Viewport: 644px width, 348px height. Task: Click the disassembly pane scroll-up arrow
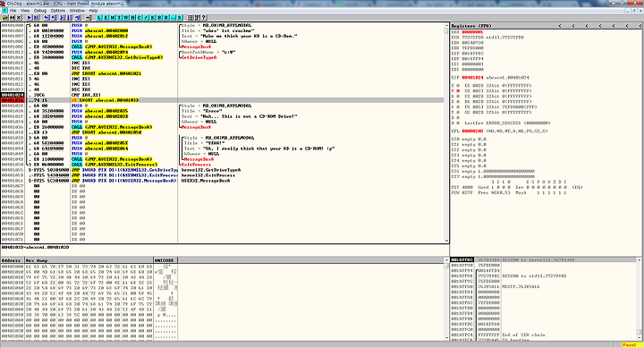point(446,25)
